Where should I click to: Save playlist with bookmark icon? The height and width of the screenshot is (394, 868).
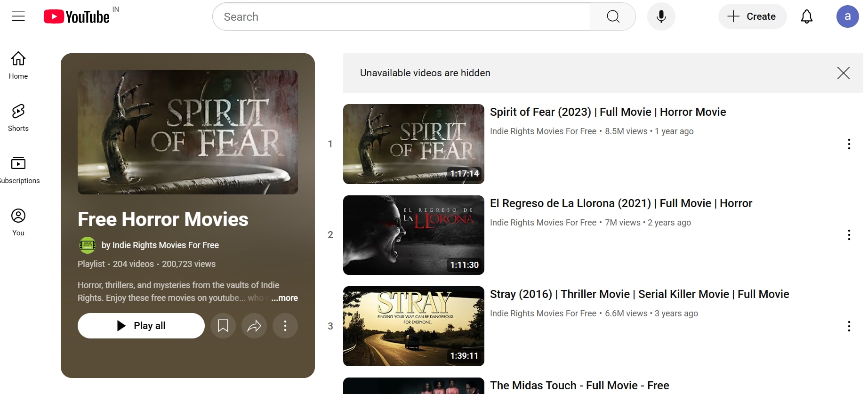[223, 326]
